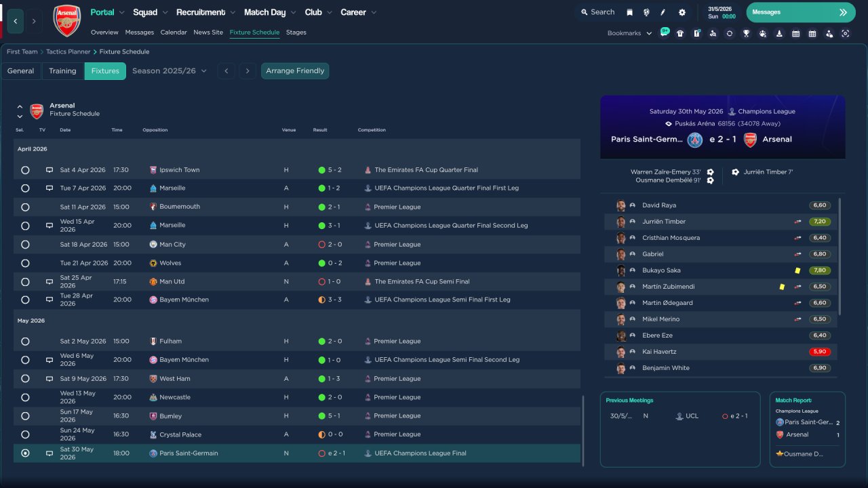Click the Wolves crest icon

tap(153, 263)
